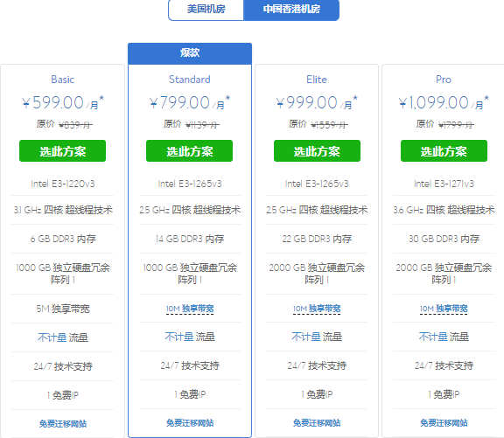This screenshot has height=438, width=504.
Task: Click Basic plan 24/7 技术支持 text
Action: (63, 366)
